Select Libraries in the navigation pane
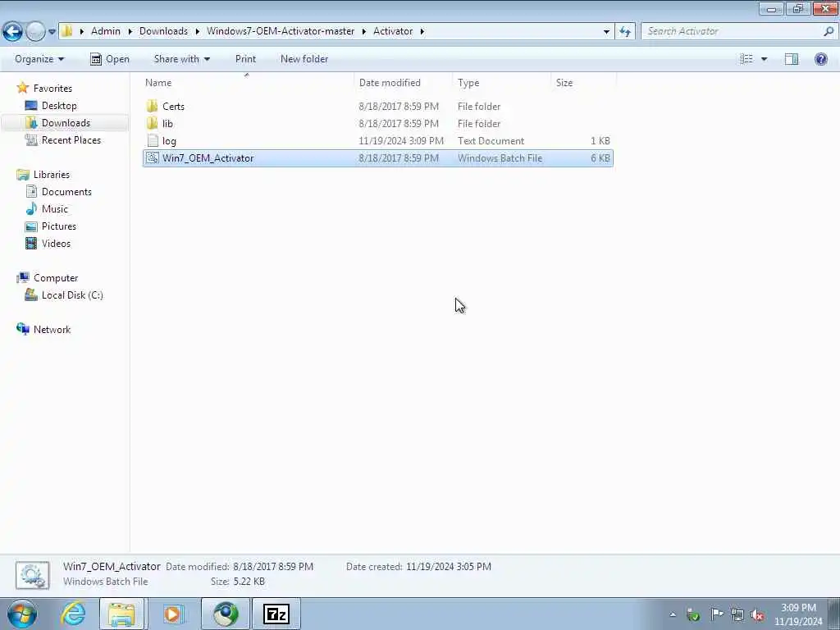Viewport: 840px width, 630px height. click(x=52, y=175)
